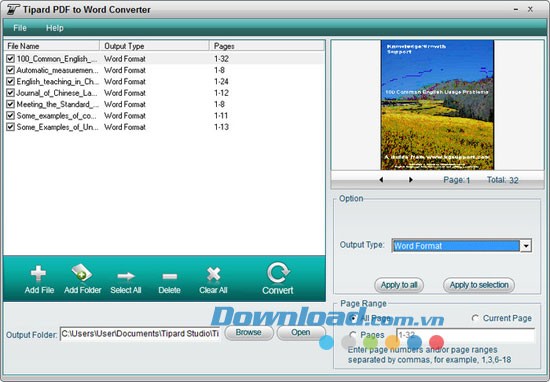Close the Tipard converter window

530,9
